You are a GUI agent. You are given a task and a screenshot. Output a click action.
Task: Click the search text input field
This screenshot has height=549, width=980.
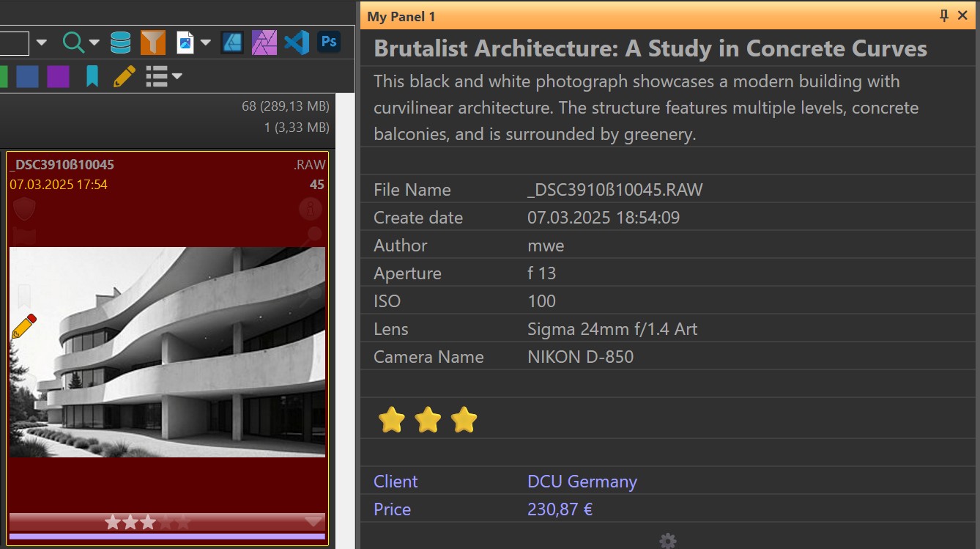[x=15, y=43]
